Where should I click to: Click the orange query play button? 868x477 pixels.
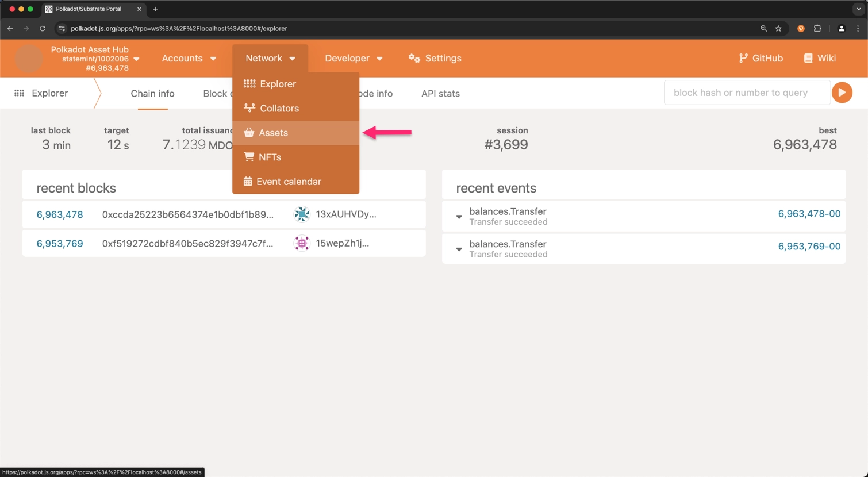click(842, 93)
